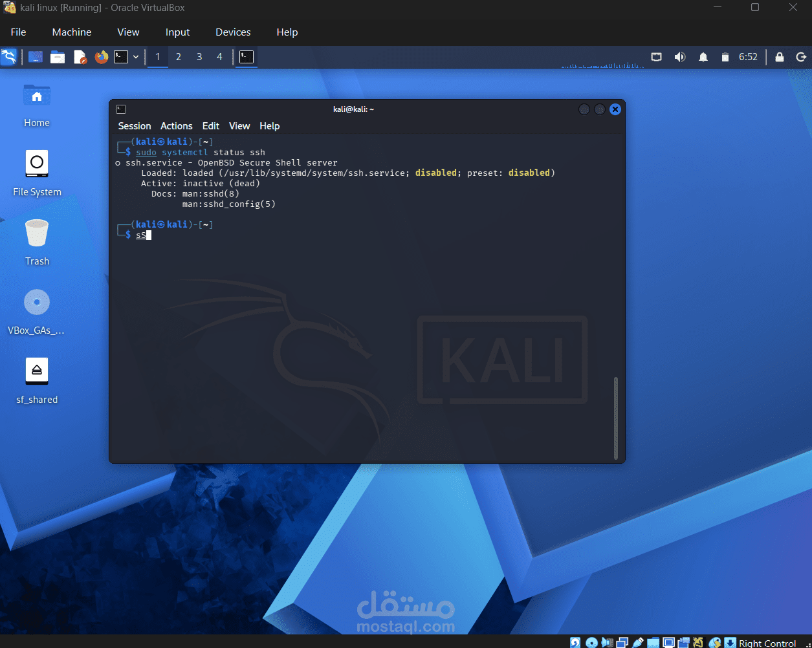Click the terminal's vertical scrollbar
Viewport: 812px width, 648px height.
tap(616, 418)
